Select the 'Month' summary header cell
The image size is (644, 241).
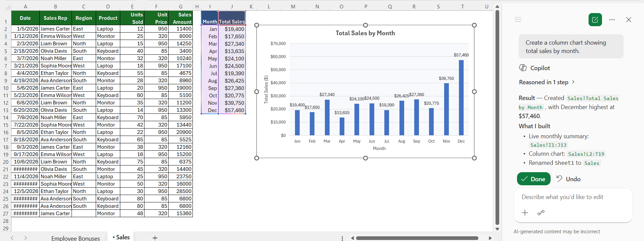click(x=210, y=18)
